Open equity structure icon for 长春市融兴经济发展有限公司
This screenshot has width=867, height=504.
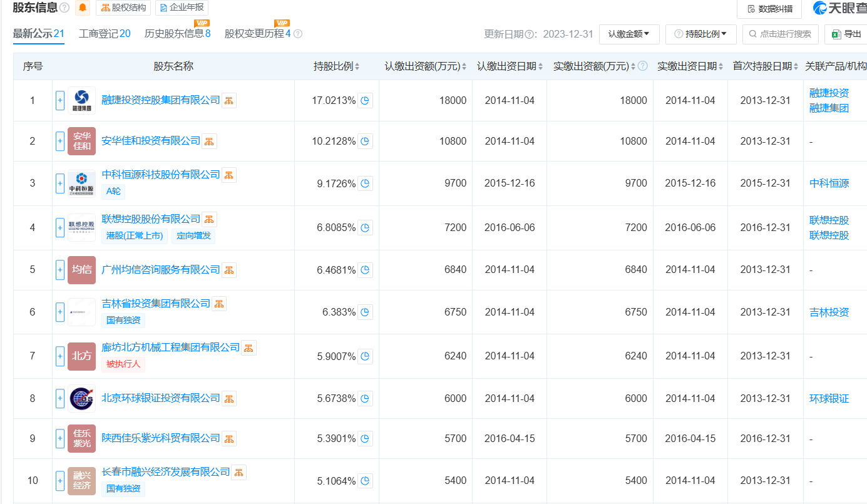(x=239, y=472)
